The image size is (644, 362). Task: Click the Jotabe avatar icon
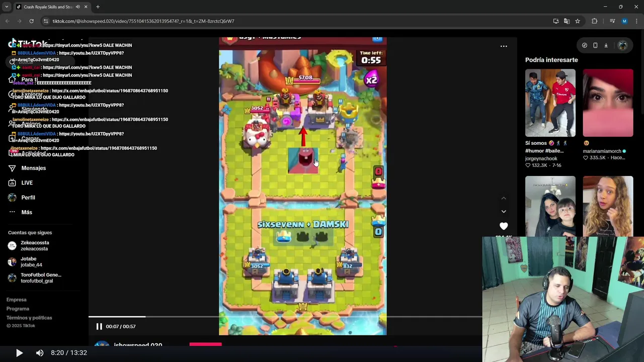(x=12, y=262)
